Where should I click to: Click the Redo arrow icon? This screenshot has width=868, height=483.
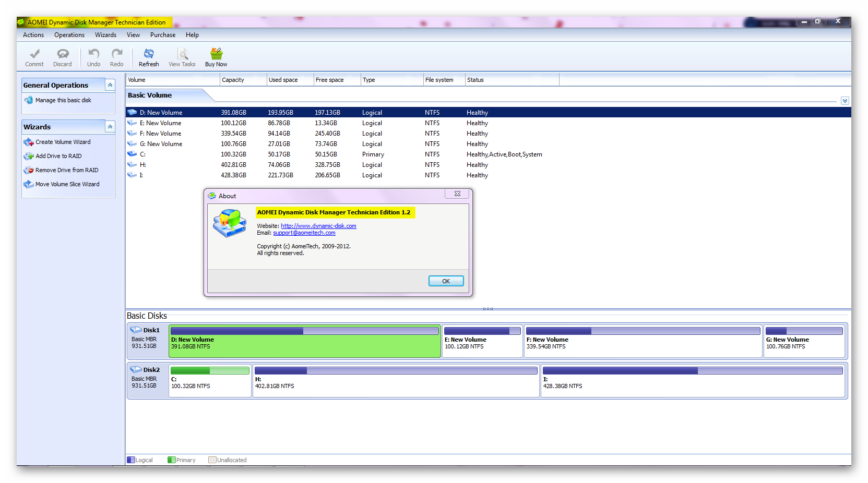click(x=117, y=54)
